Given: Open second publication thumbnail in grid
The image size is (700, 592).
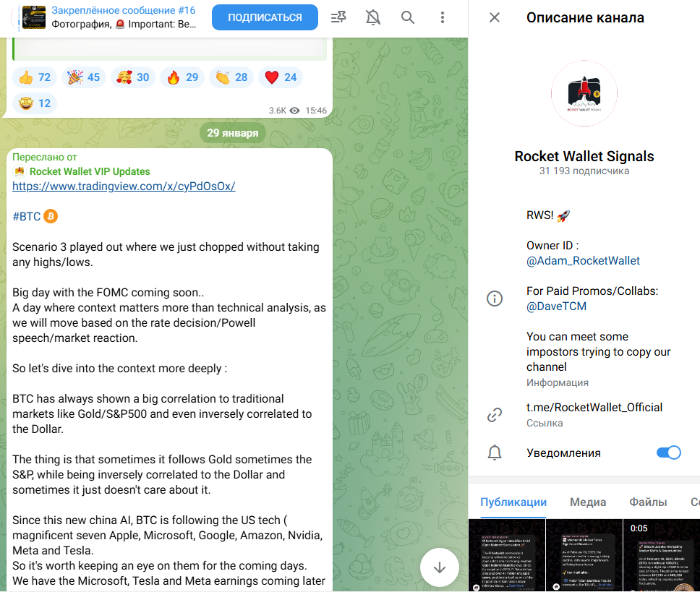Looking at the screenshot, I should pyautogui.click(x=584, y=555).
